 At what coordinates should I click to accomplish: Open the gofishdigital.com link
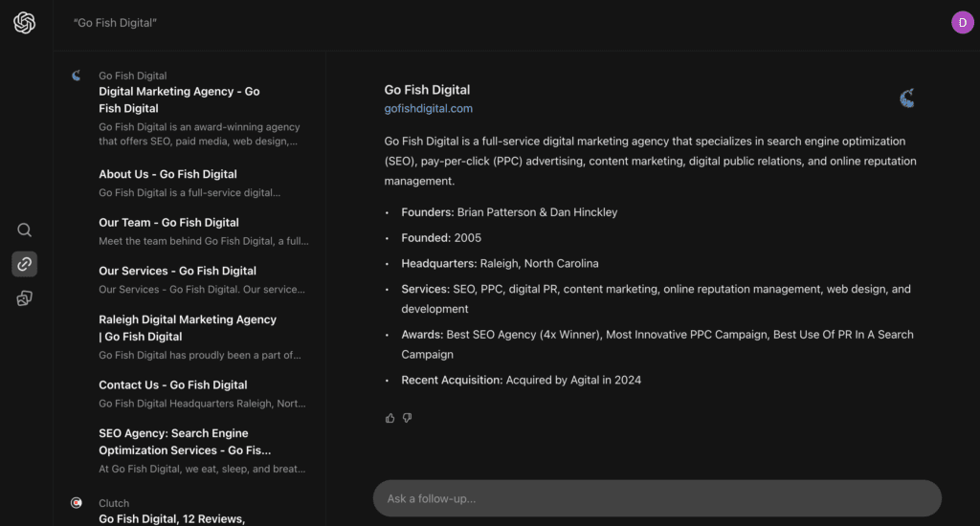tap(428, 109)
